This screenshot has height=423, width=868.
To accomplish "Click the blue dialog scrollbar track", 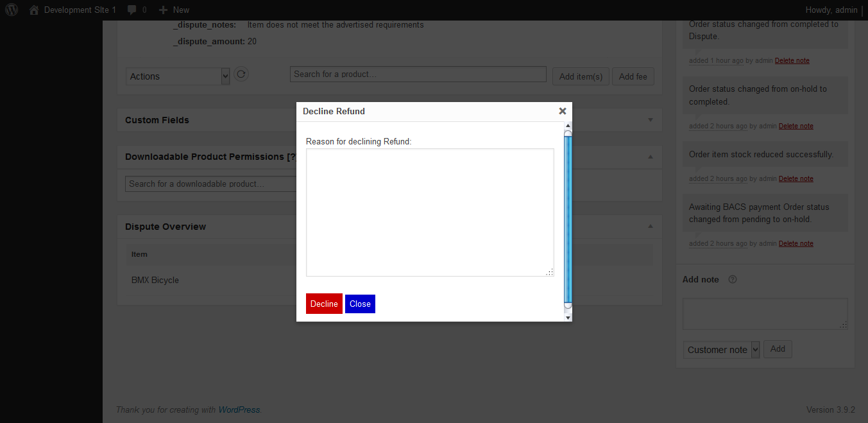I will [568, 218].
